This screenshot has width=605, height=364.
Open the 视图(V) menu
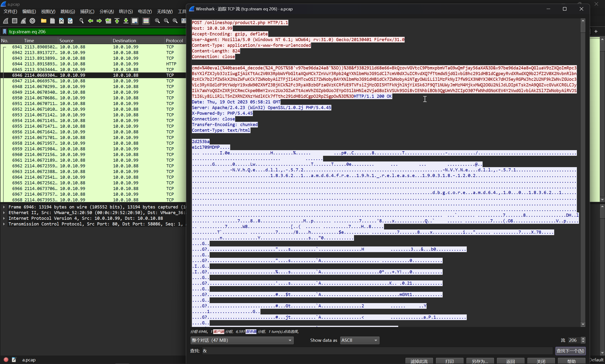click(x=48, y=12)
